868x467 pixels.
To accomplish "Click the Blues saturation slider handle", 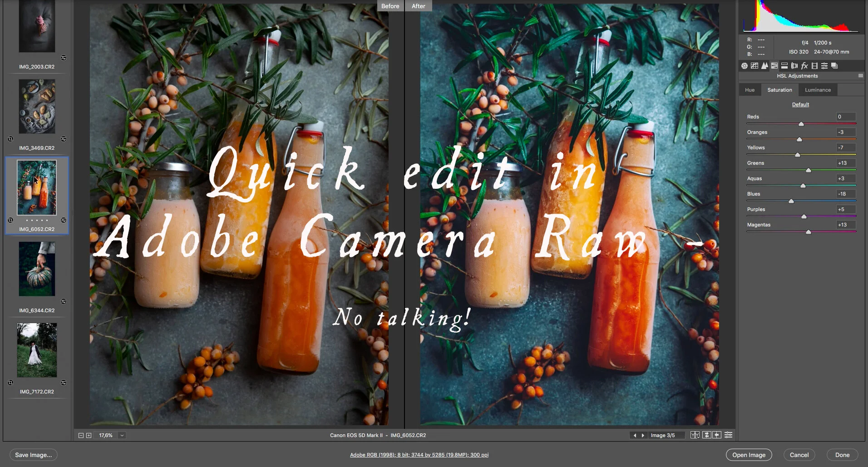I will coord(791,201).
